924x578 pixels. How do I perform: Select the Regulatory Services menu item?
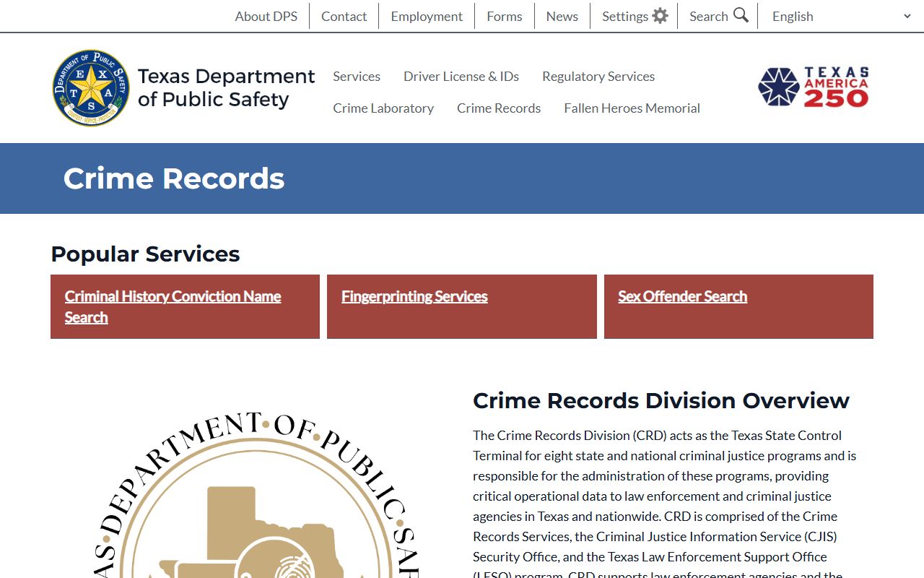point(598,76)
